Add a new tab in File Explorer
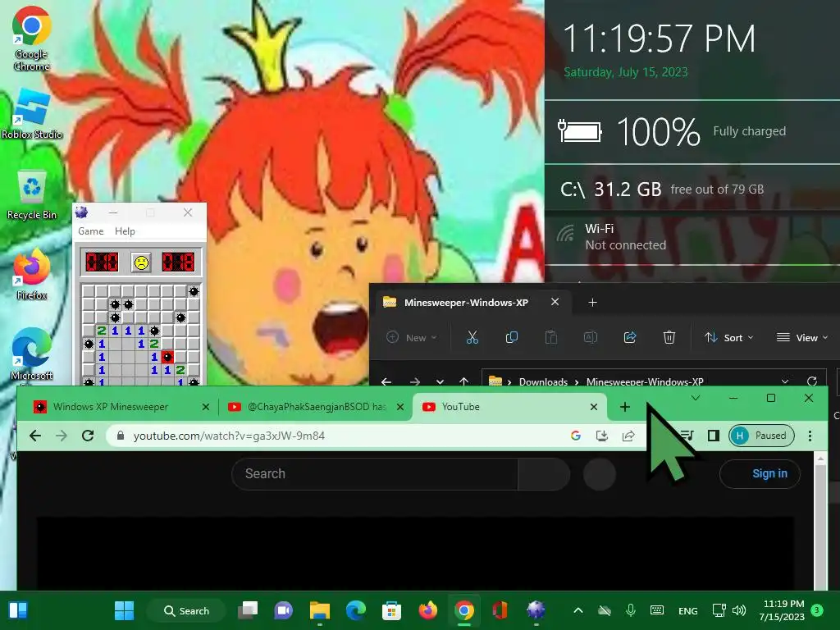 click(592, 303)
